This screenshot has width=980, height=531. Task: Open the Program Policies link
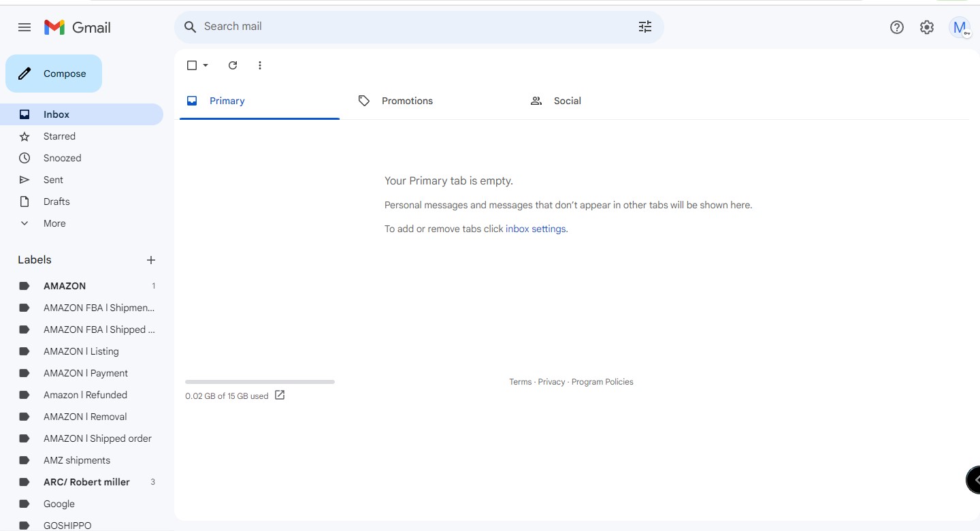[x=602, y=382]
